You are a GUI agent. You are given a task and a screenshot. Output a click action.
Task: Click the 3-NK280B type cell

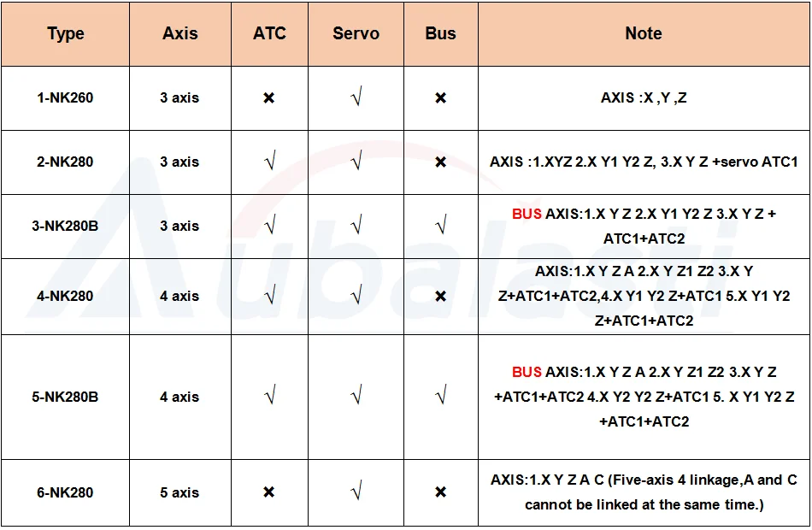[x=65, y=226]
